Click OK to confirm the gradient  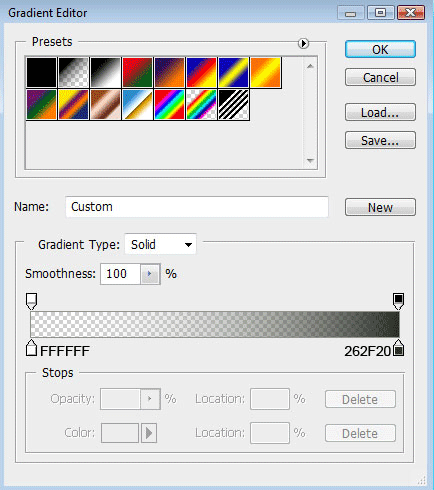380,49
